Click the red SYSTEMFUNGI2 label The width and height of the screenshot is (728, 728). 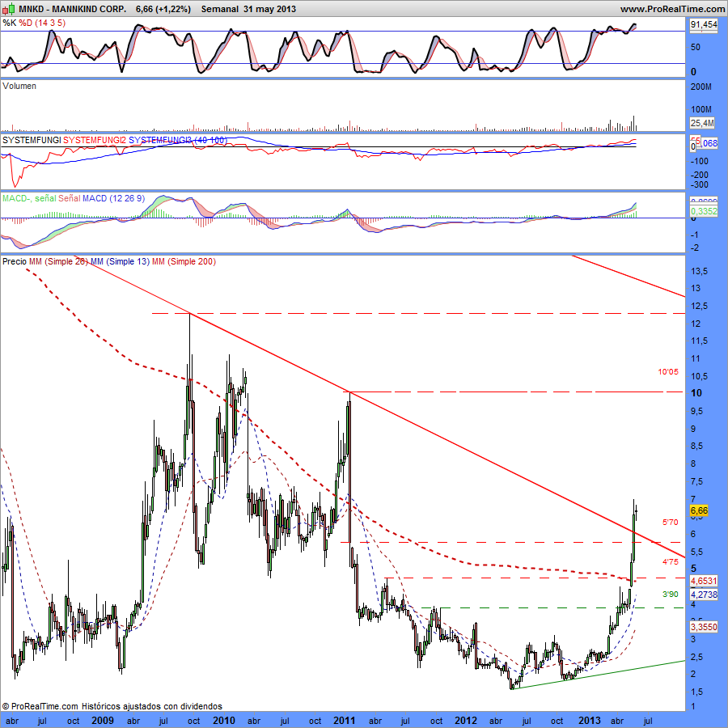pyautogui.click(x=95, y=140)
